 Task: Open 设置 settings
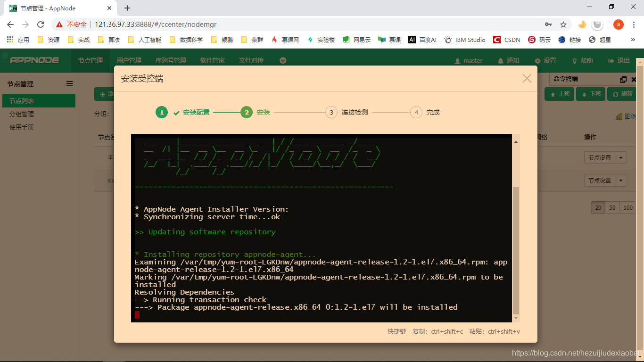545,60
